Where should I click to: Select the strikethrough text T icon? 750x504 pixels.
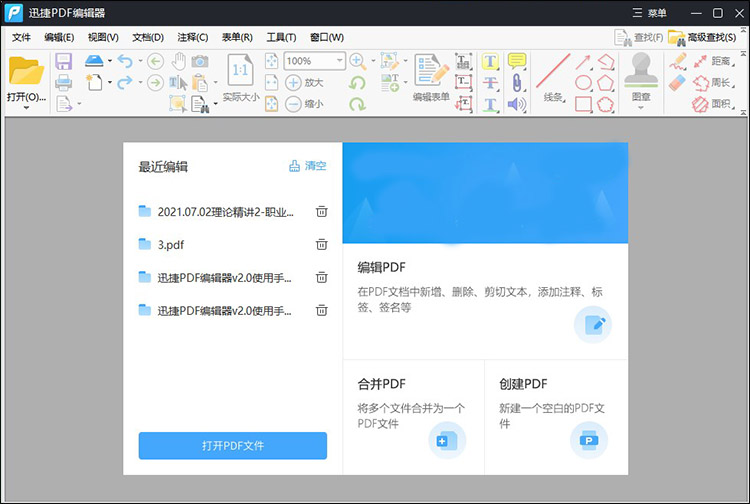pos(490,82)
